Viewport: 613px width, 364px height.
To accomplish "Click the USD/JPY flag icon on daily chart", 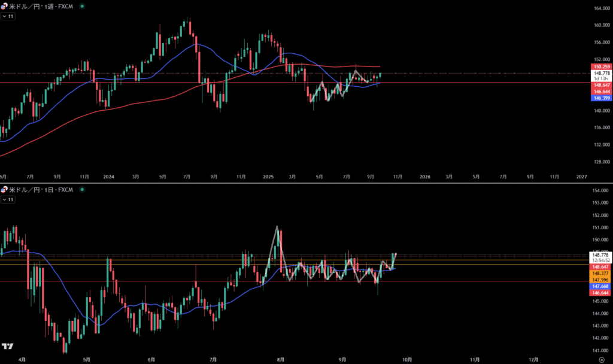I will pos(5,190).
